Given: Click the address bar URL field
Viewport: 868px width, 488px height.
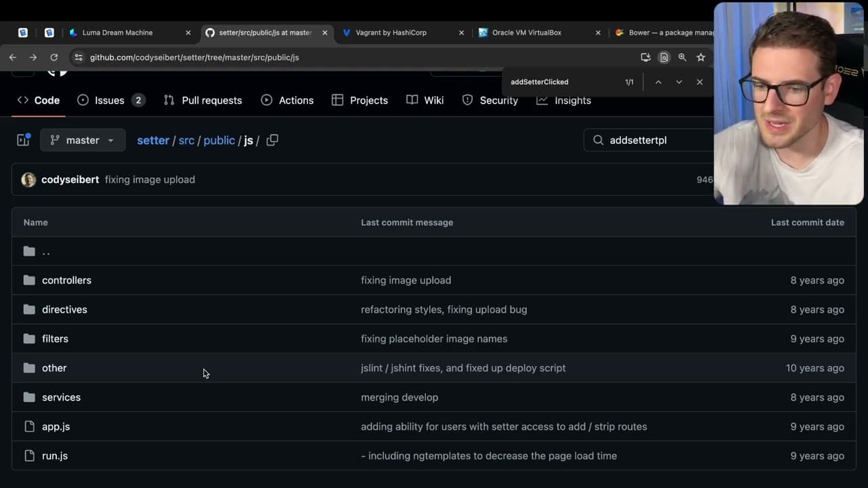Looking at the screenshot, I should click(x=359, y=58).
